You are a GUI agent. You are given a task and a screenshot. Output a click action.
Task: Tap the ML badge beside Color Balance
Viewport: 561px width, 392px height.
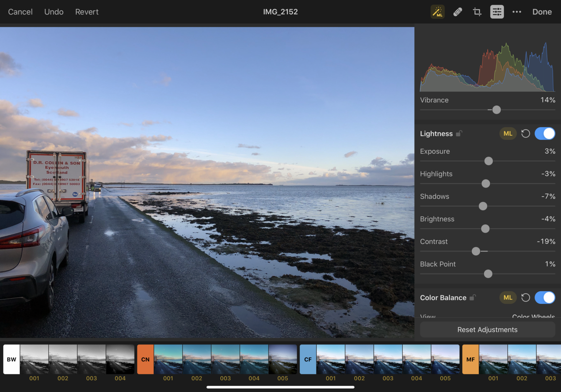(x=508, y=297)
